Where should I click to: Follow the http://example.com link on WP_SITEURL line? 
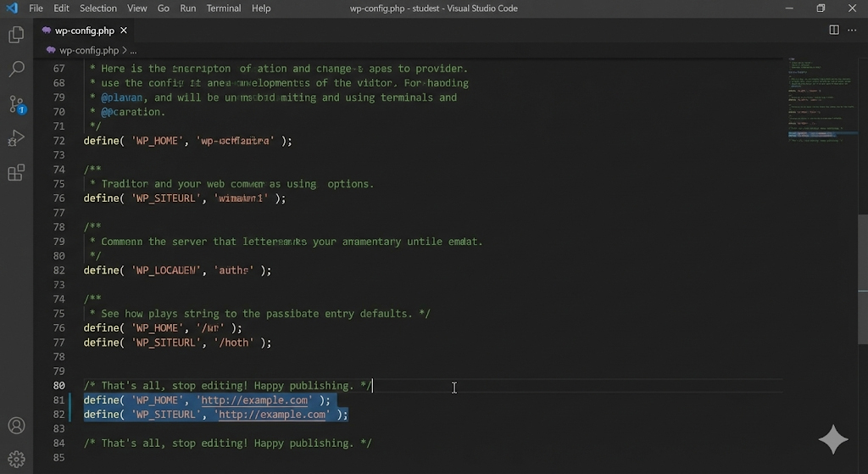pyautogui.click(x=272, y=414)
